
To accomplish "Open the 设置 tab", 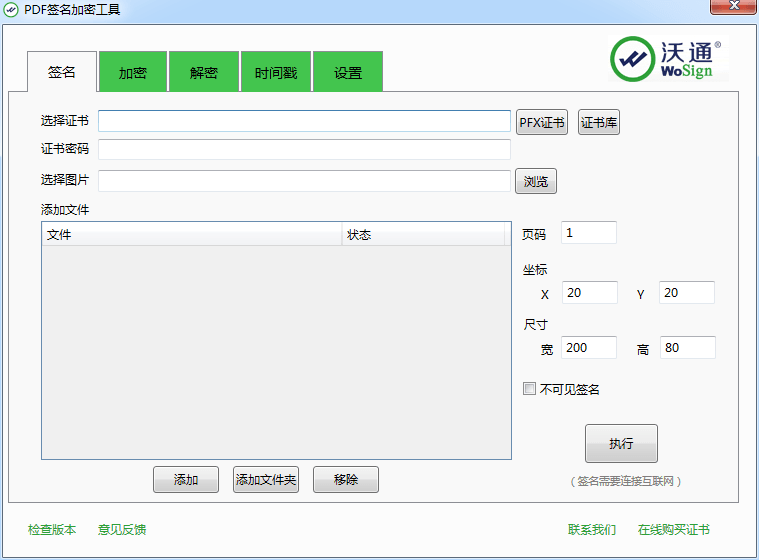I will click(348, 73).
